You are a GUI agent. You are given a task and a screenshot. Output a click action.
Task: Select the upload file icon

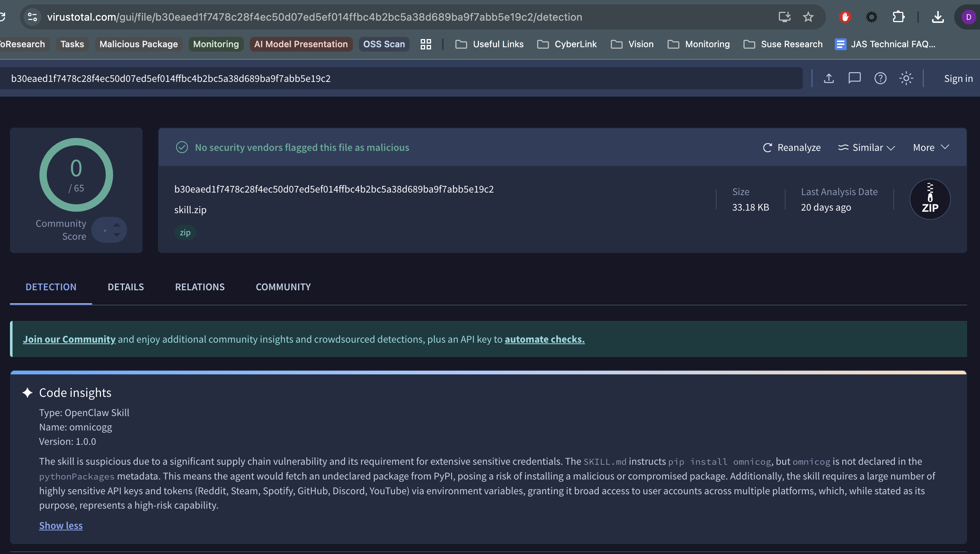pyautogui.click(x=829, y=78)
